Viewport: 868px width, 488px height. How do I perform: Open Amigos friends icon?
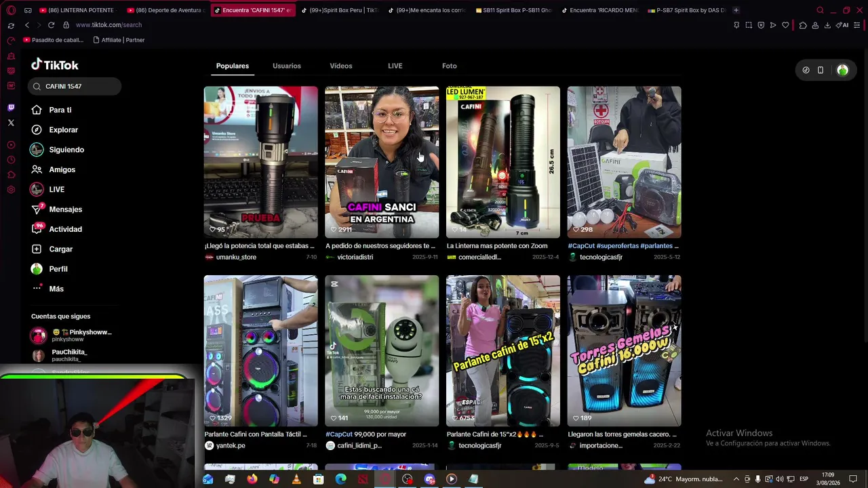pyautogui.click(x=37, y=169)
